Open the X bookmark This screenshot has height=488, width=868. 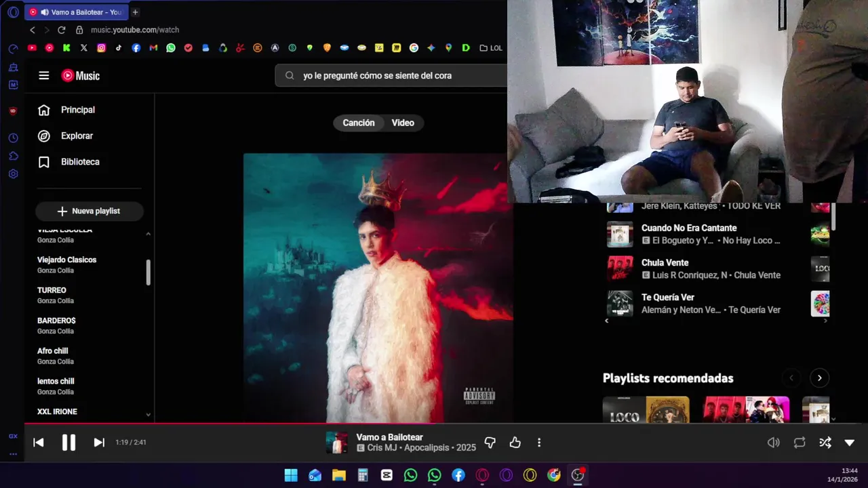coord(84,48)
